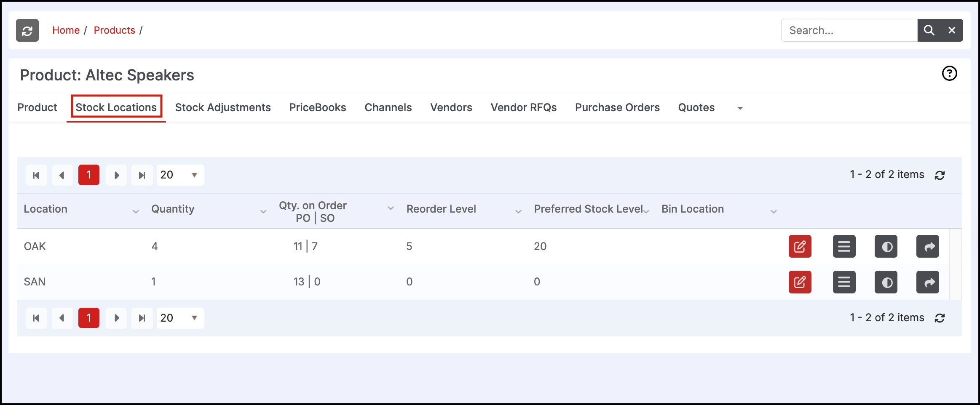Click OAK reorder level value 5
Image resolution: width=980 pixels, height=405 pixels.
409,246
